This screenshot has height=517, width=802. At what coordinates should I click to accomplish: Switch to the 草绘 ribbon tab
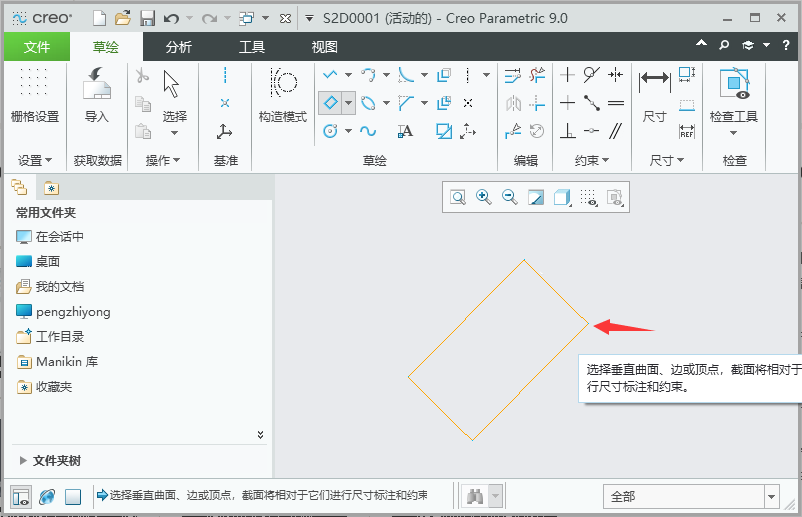click(x=106, y=47)
